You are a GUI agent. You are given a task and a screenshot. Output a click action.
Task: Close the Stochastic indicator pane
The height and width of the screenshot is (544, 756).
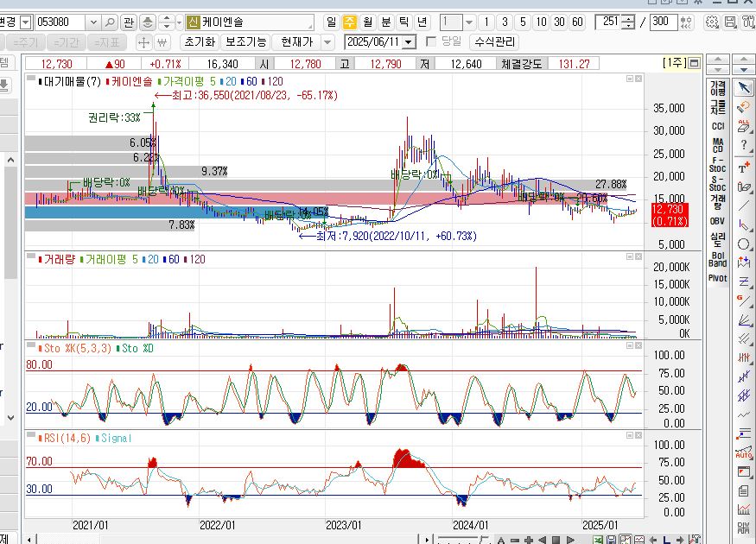click(x=638, y=345)
